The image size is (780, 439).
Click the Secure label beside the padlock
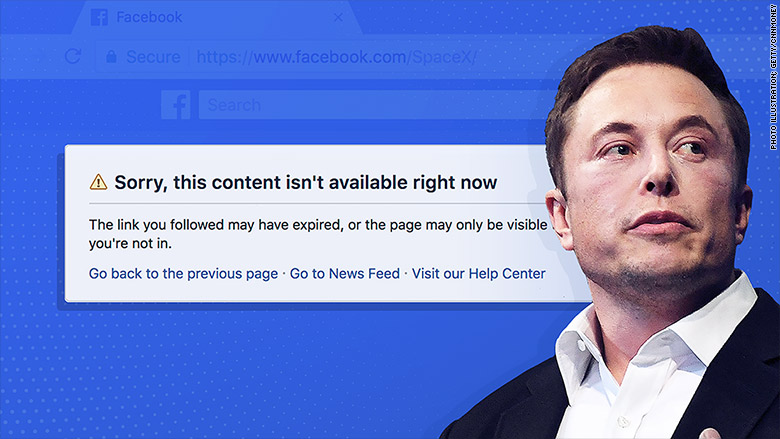click(153, 57)
